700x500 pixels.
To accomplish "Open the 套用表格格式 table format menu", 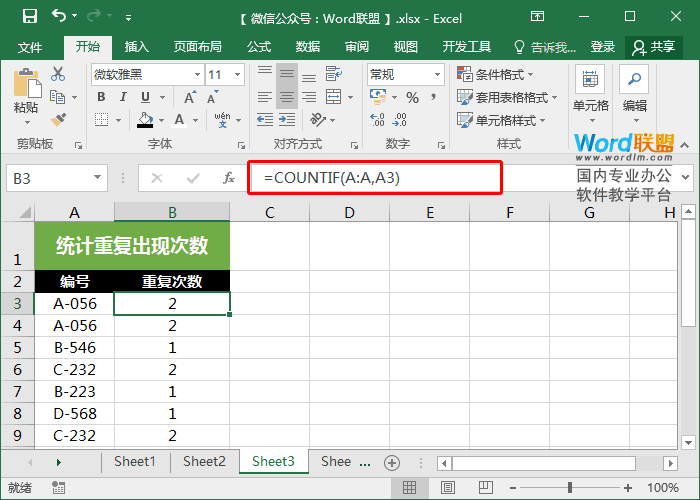I will tap(507, 97).
